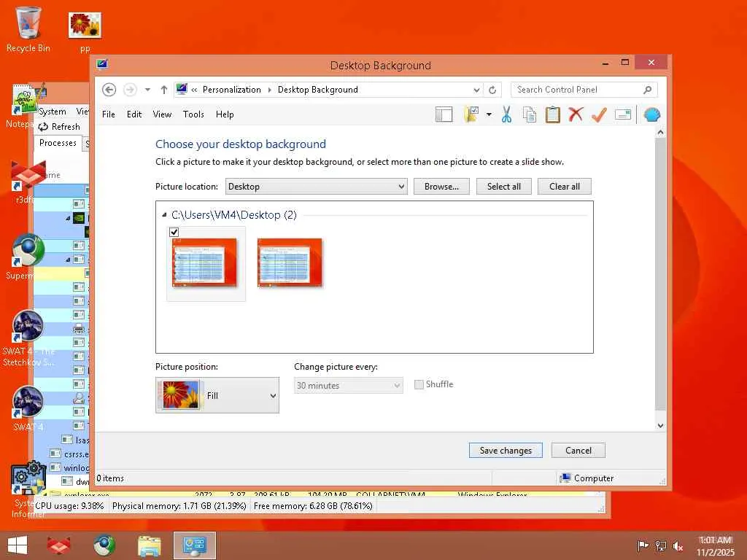Select the SWAT 4 Stetchkov desktop shortcut
This screenshot has height=560, width=747.
coord(28,338)
